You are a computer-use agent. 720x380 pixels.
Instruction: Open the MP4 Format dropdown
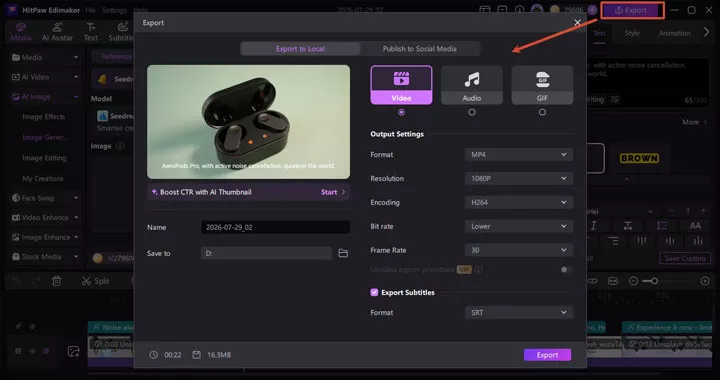pos(519,155)
